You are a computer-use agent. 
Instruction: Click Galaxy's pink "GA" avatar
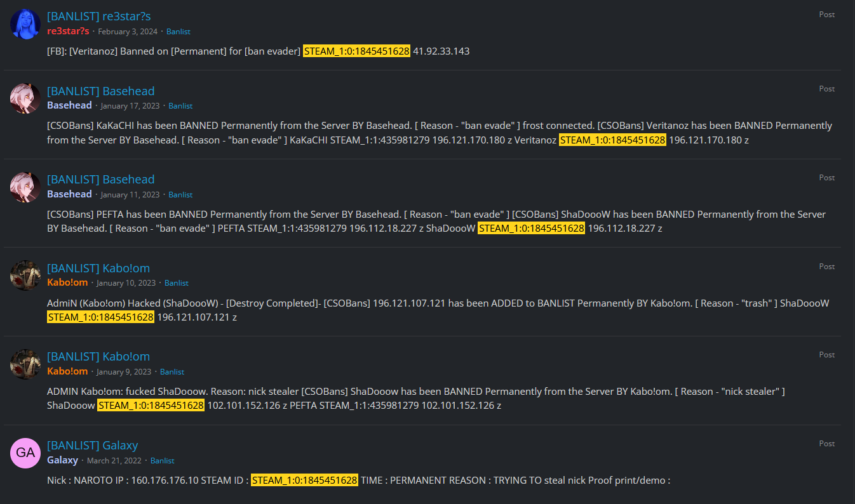pyautogui.click(x=25, y=453)
